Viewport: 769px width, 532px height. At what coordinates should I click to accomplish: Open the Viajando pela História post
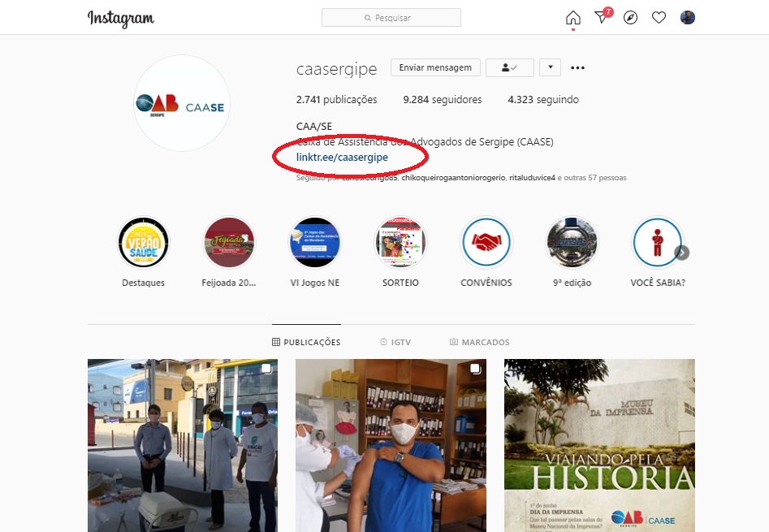(599, 445)
